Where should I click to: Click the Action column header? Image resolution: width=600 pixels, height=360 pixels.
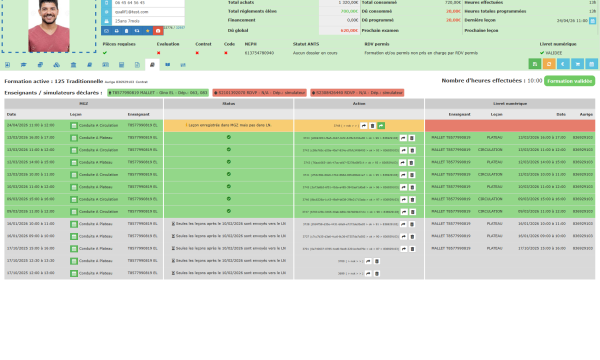359,104
